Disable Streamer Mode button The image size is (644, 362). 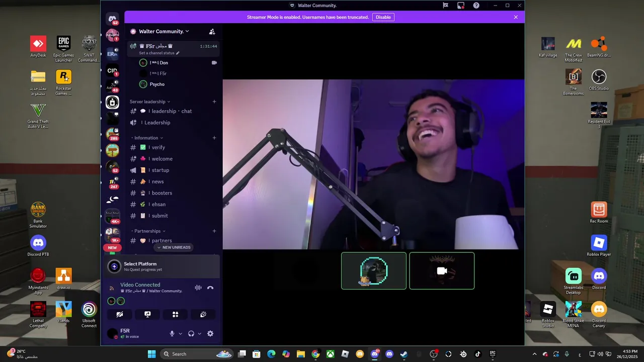(x=383, y=17)
